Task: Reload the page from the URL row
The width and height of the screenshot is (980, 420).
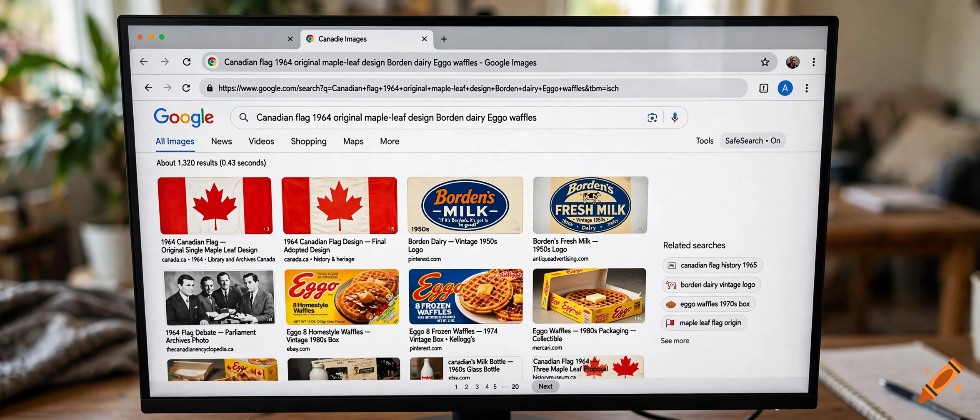Action: point(186,88)
